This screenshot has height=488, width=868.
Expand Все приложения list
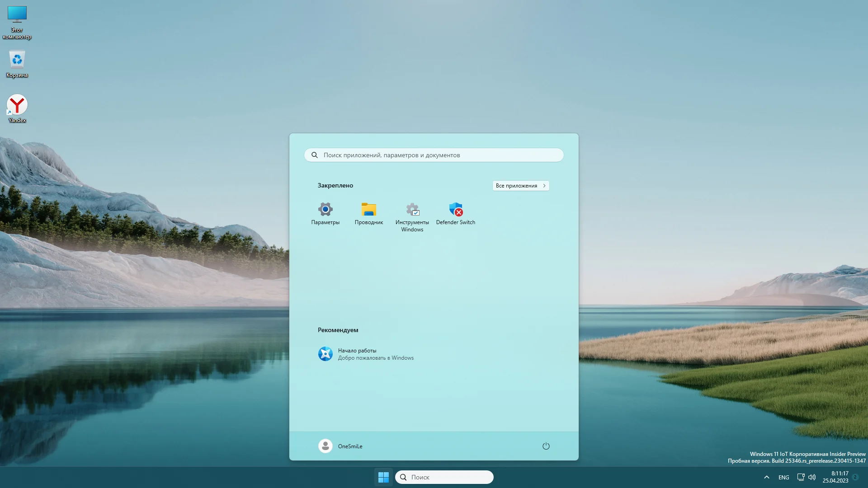(x=520, y=186)
